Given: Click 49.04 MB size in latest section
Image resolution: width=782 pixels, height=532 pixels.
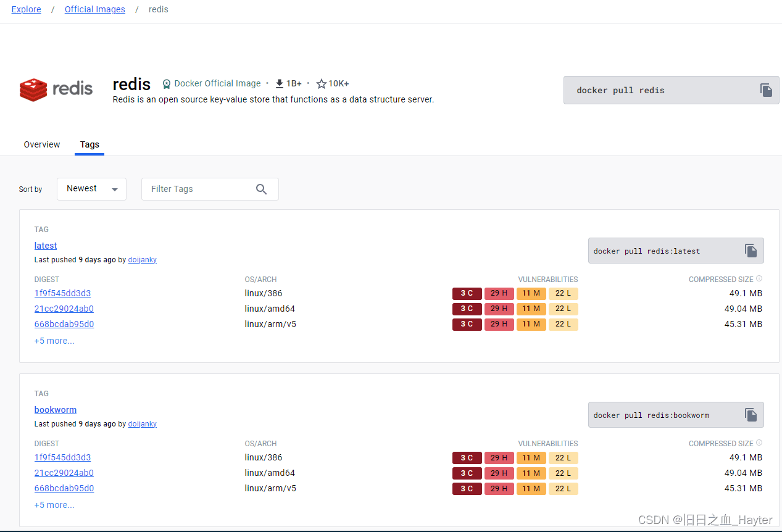Looking at the screenshot, I should click(743, 309).
